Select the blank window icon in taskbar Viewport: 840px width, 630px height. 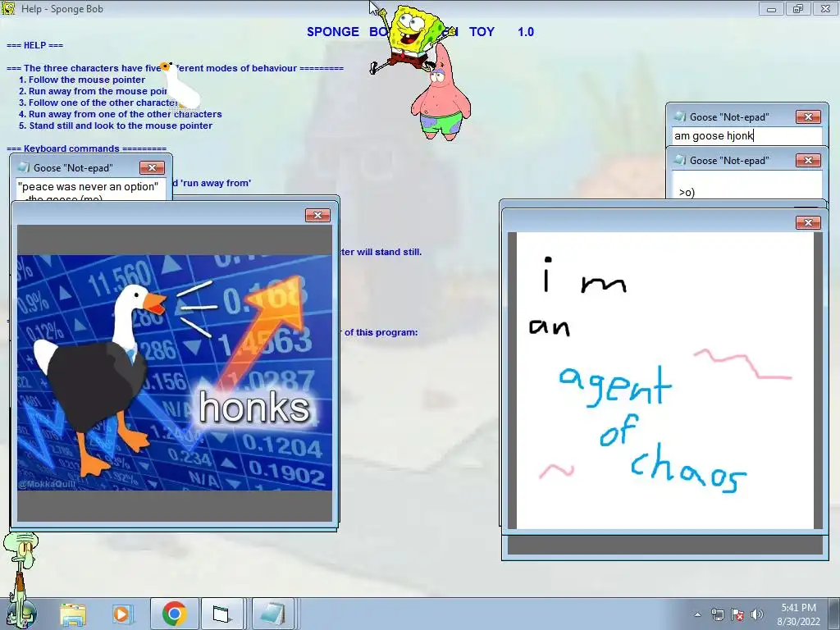(221, 614)
